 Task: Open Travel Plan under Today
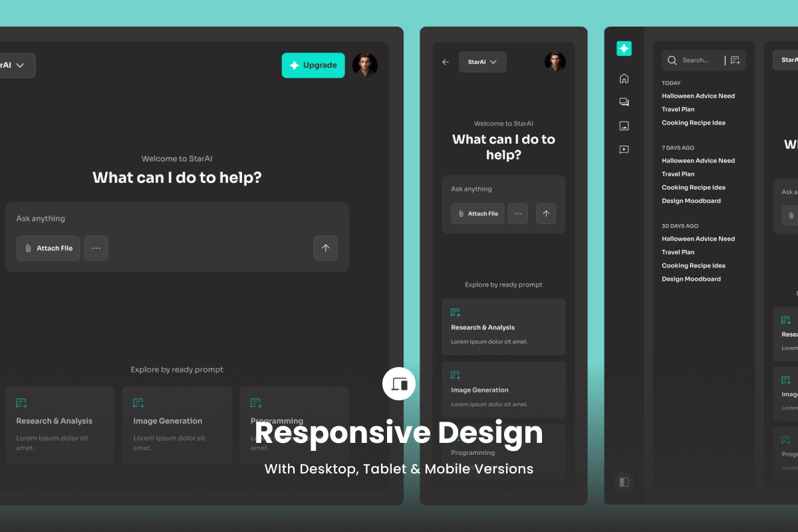(x=678, y=109)
